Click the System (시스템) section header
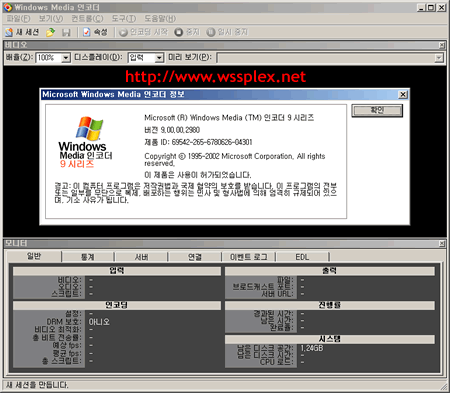This screenshot has width=450, height=393. click(x=330, y=339)
